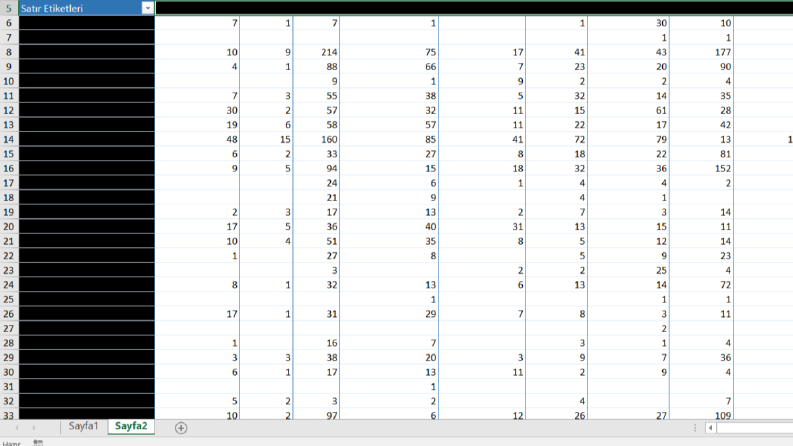Select row header 14
Screen dimensions: 793x446
(9, 139)
